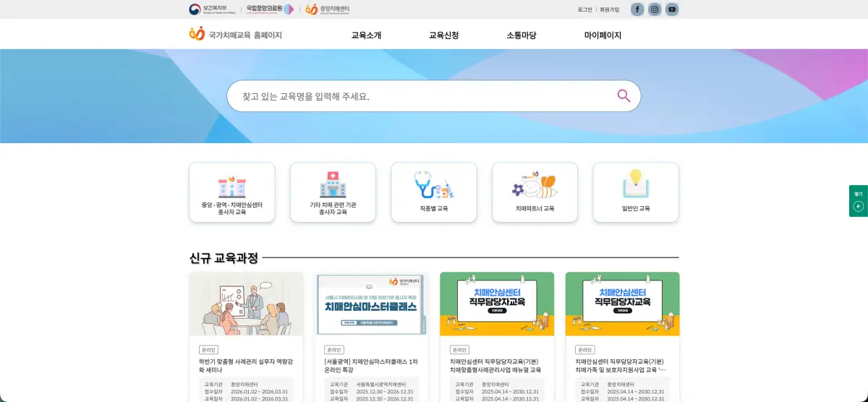868x402 pixels.
Task: Click 접수일자 date in 매뉴얼 교육 card
Action: coord(510,391)
